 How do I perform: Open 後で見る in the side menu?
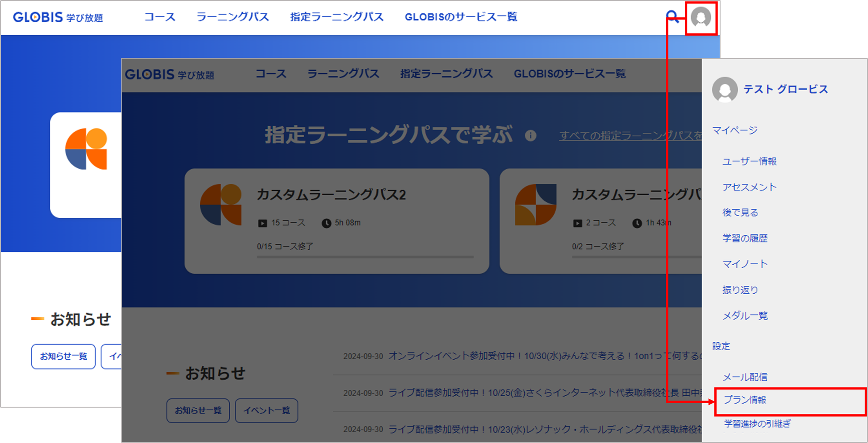(x=740, y=213)
